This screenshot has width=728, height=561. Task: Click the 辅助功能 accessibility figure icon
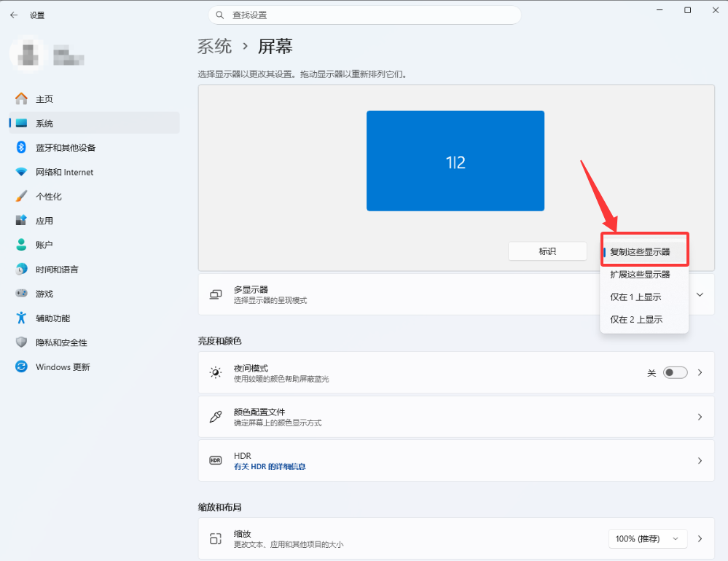click(21, 318)
